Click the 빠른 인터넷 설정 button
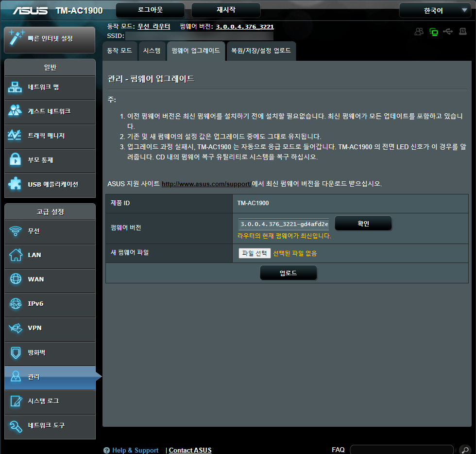The width and height of the screenshot is (476, 454). tap(50, 39)
